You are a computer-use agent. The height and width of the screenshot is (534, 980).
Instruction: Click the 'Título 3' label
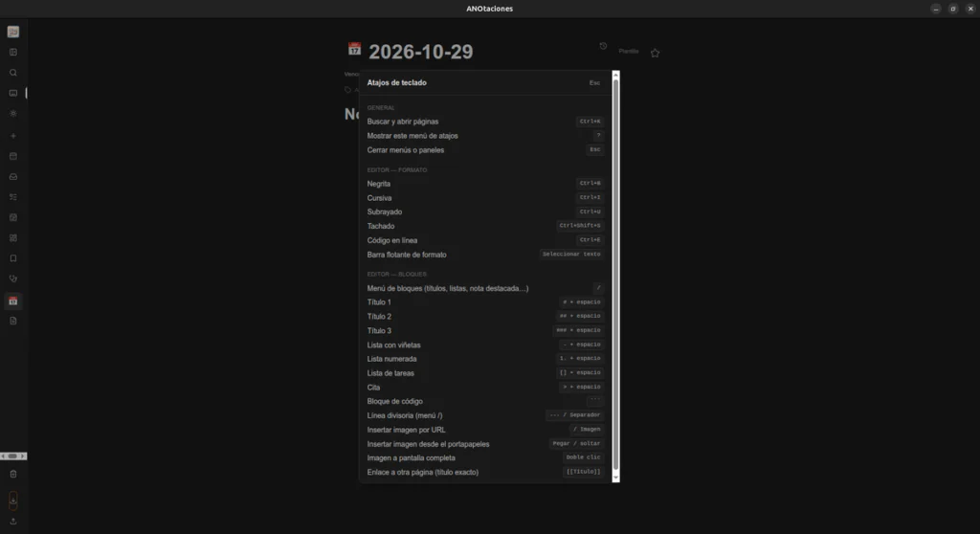pos(379,331)
